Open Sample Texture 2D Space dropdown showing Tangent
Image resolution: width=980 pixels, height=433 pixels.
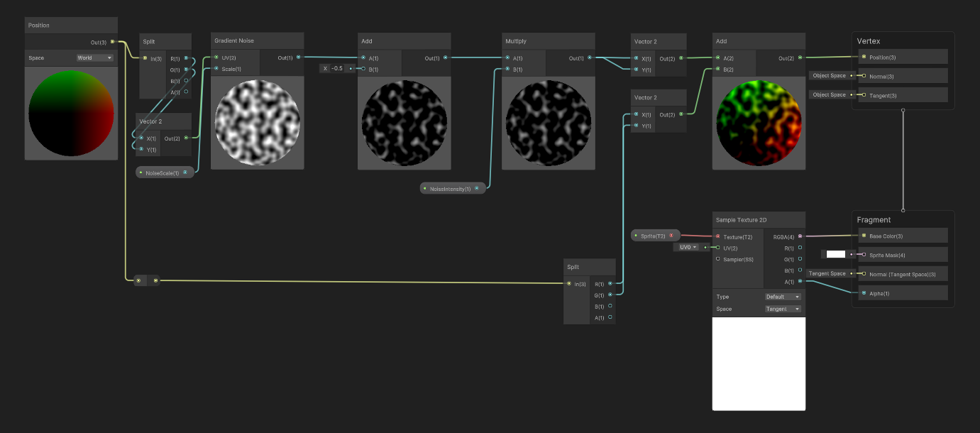click(783, 309)
